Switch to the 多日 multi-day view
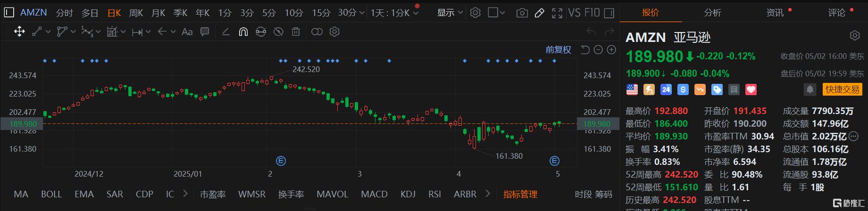This screenshot has height=211, width=868. click(90, 13)
